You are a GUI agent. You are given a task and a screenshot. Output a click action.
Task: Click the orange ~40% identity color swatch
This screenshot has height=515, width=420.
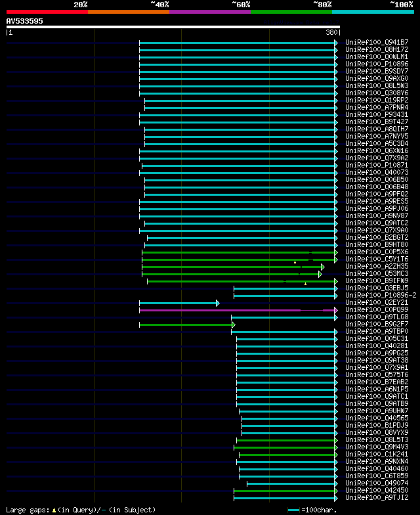[x=129, y=12]
